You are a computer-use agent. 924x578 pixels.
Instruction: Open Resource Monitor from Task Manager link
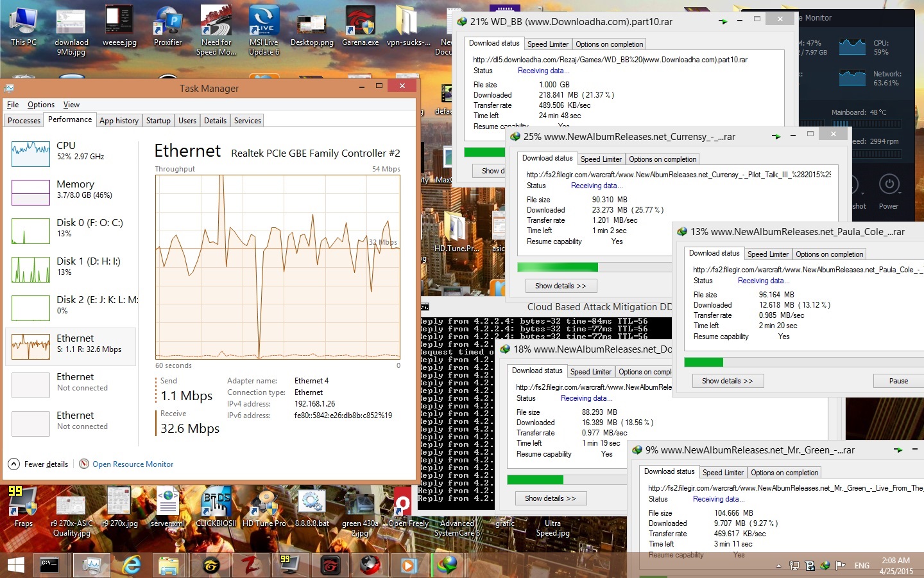coord(133,464)
